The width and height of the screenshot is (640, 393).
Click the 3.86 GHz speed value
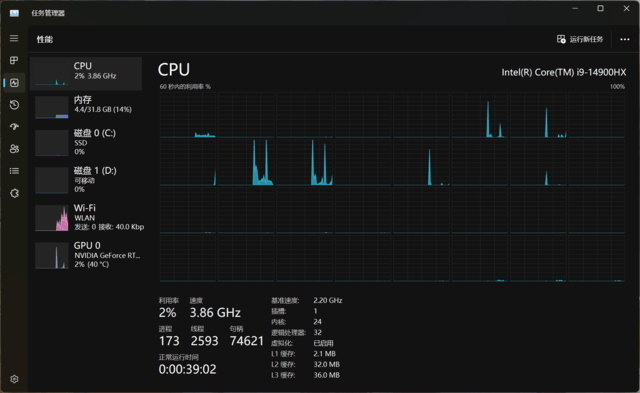coord(215,313)
